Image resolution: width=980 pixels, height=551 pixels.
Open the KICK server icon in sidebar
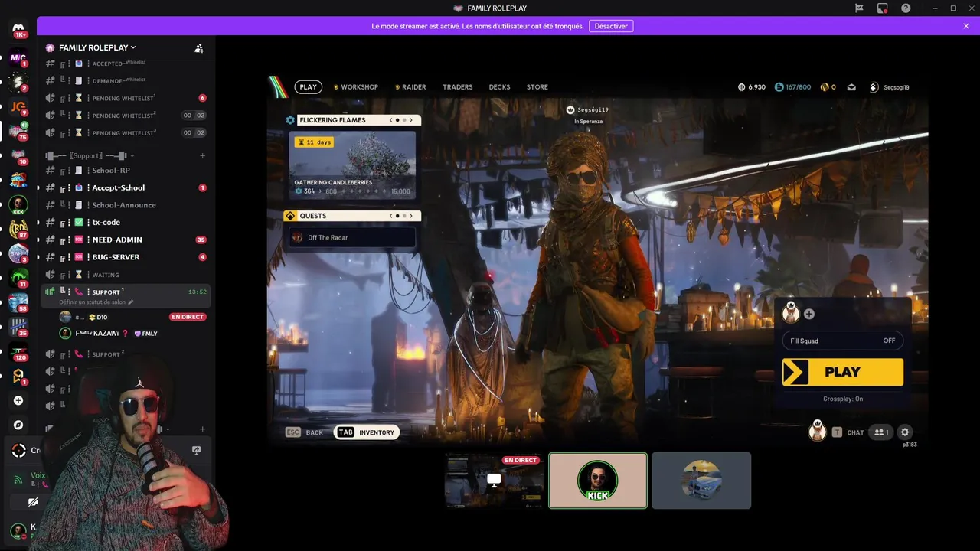coord(18,204)
